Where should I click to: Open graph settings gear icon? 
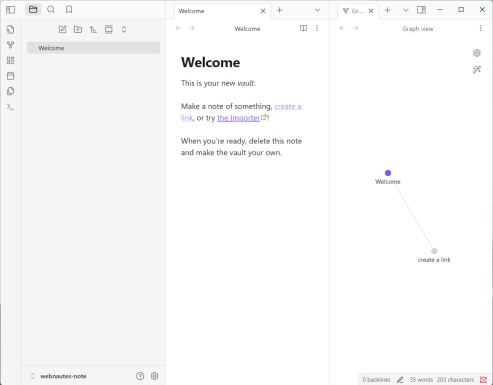click(x=477, y=53)
